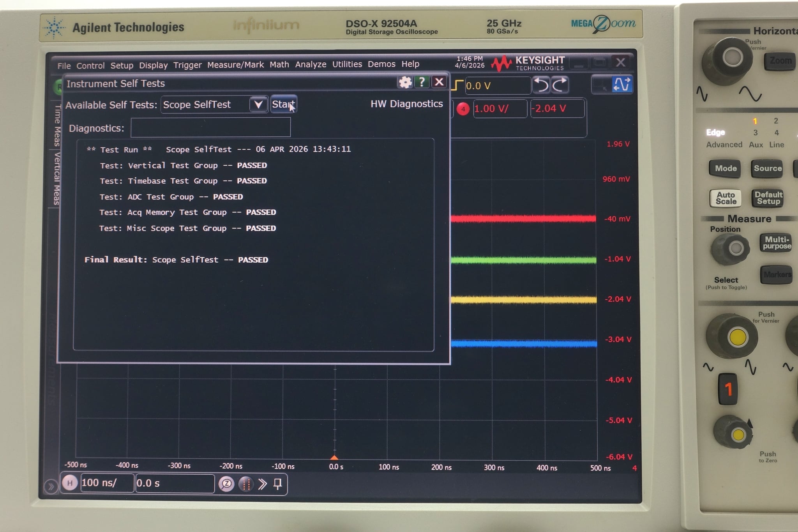Open the Display menu
The width and height of the screenshot is (798, 532).
pos(153,65)
